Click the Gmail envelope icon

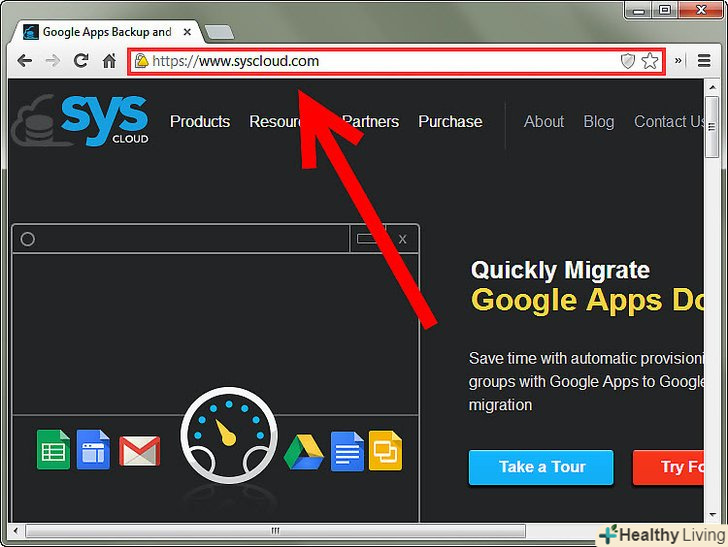pos(140,451)
